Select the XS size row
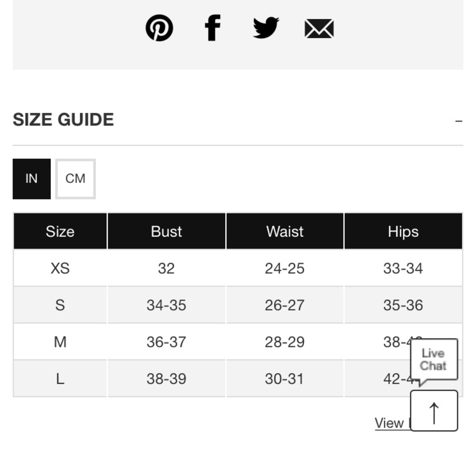The width and height of the screenshot is (476, 476). pyautogui.click(x=238, y=268)
